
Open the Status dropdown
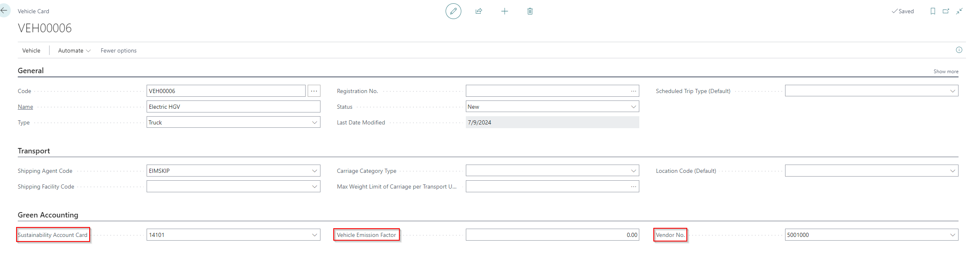point(634,107)
